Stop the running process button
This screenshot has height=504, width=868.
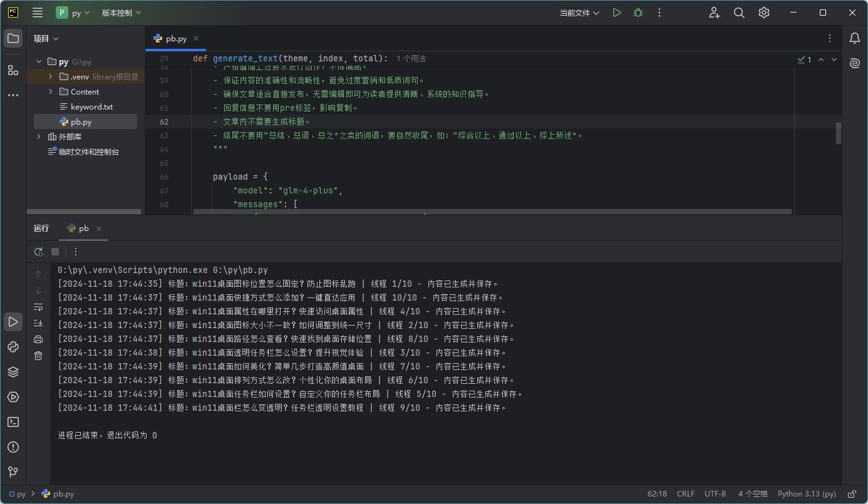click(55, 252)
